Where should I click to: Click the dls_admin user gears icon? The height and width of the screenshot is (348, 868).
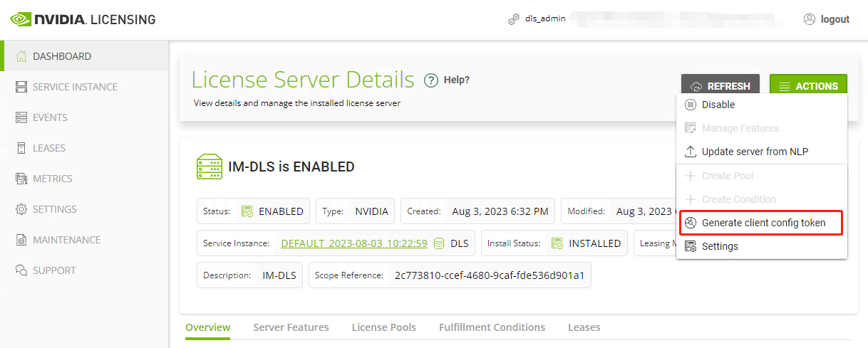point(514,19)
